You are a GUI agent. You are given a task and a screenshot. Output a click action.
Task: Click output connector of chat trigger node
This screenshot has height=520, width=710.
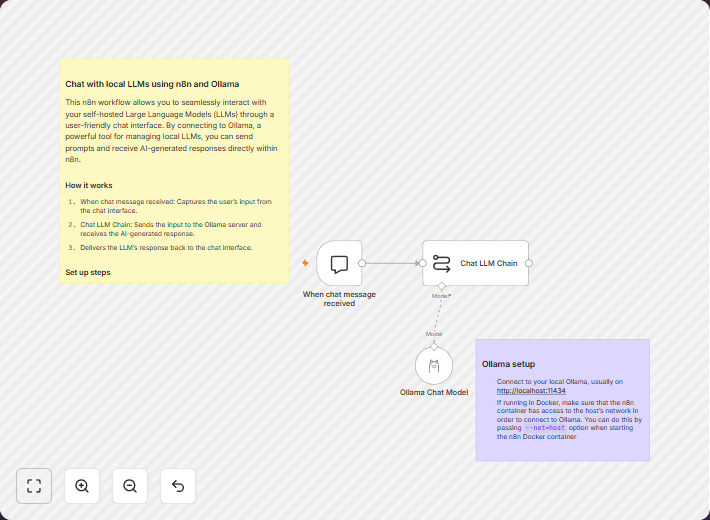(x=362, y=263)
